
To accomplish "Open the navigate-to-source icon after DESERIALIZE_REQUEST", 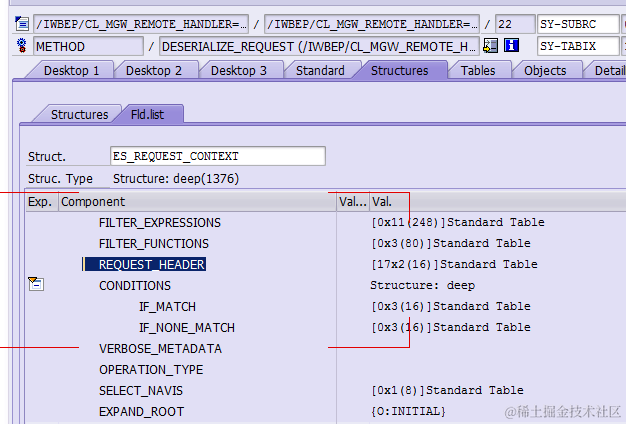I will coord(490,46).
